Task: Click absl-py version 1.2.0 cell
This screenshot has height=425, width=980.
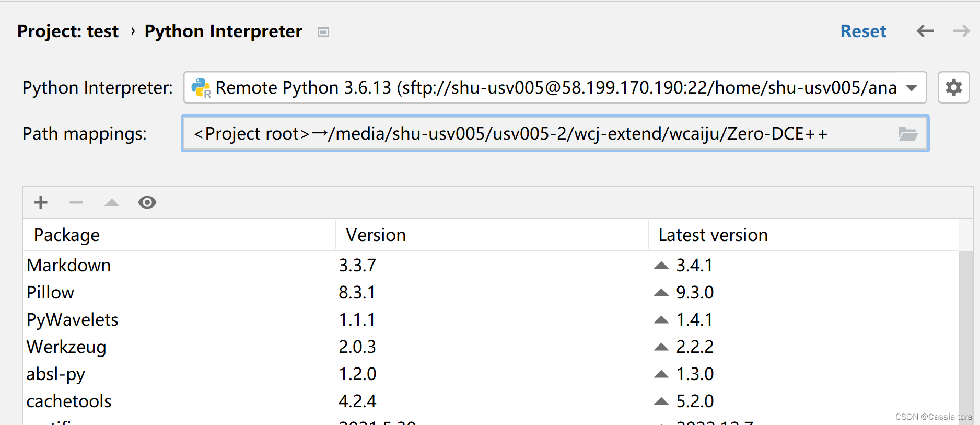Action: (357, 374)
